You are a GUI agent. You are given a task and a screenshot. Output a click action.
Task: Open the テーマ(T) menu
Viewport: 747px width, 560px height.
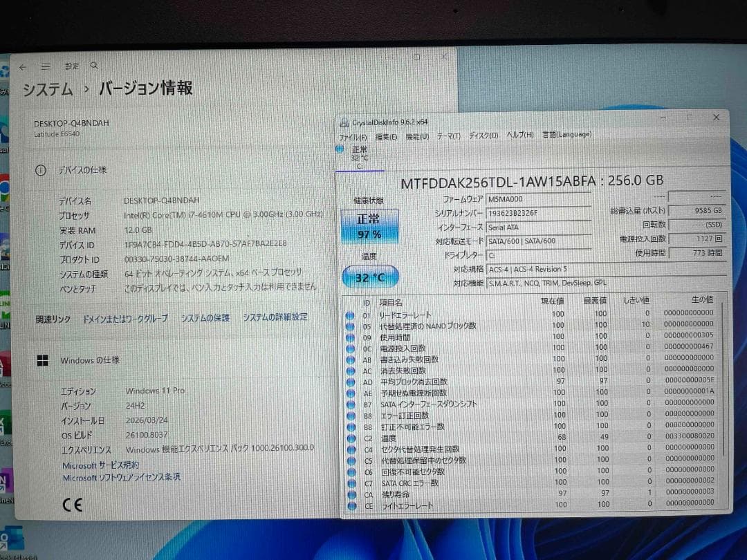pos(448,135)
